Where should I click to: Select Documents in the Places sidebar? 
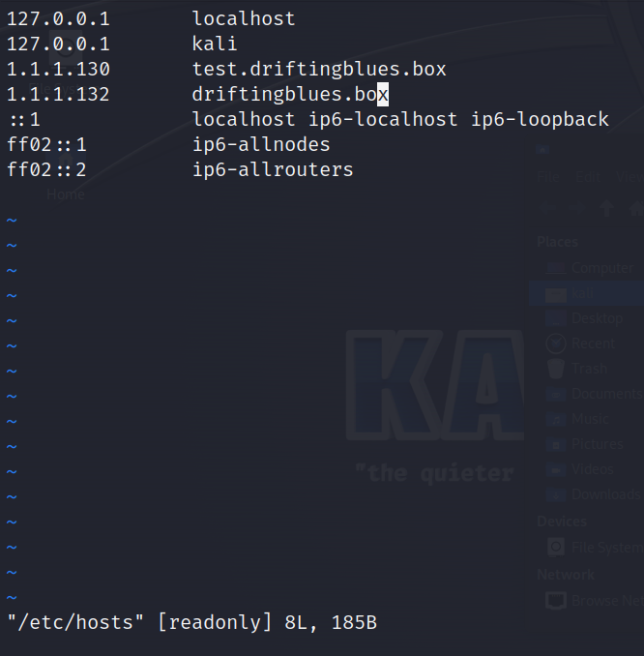pos(606,394)
